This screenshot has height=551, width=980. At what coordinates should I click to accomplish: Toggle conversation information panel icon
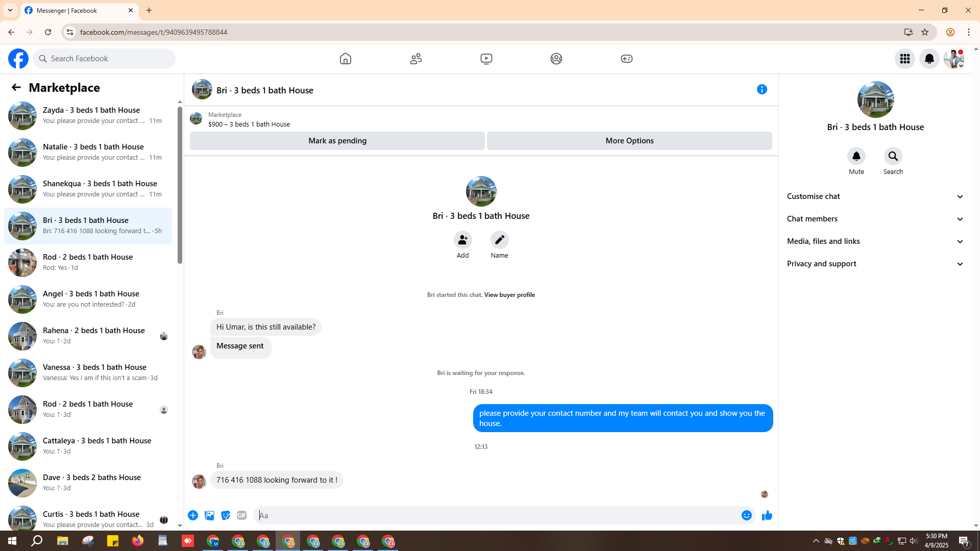pos(762,89)
